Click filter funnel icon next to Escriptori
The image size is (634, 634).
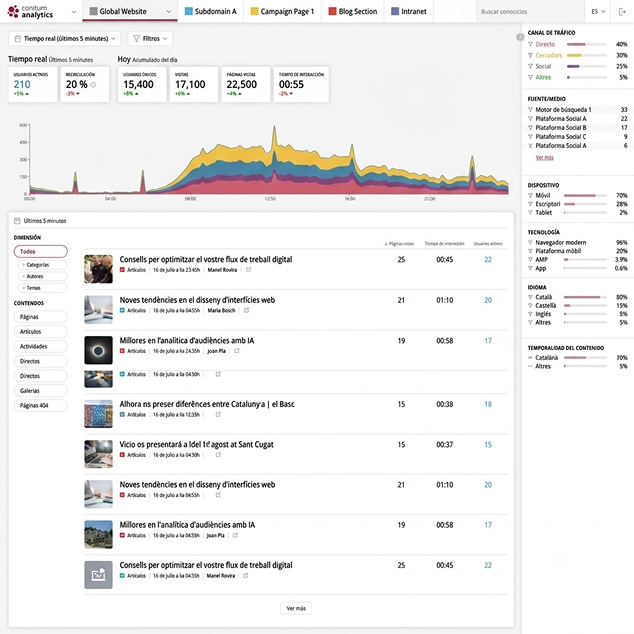click(x=530, y=204)
